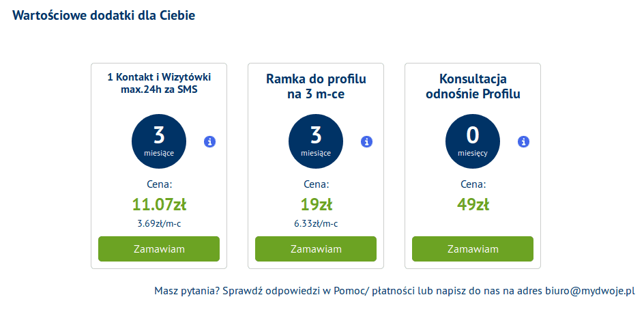This screenshot has width=644, height=310.
Task: Select the 3 miesiące circle in Kontakt card
Action: click(x=159, y=141)
